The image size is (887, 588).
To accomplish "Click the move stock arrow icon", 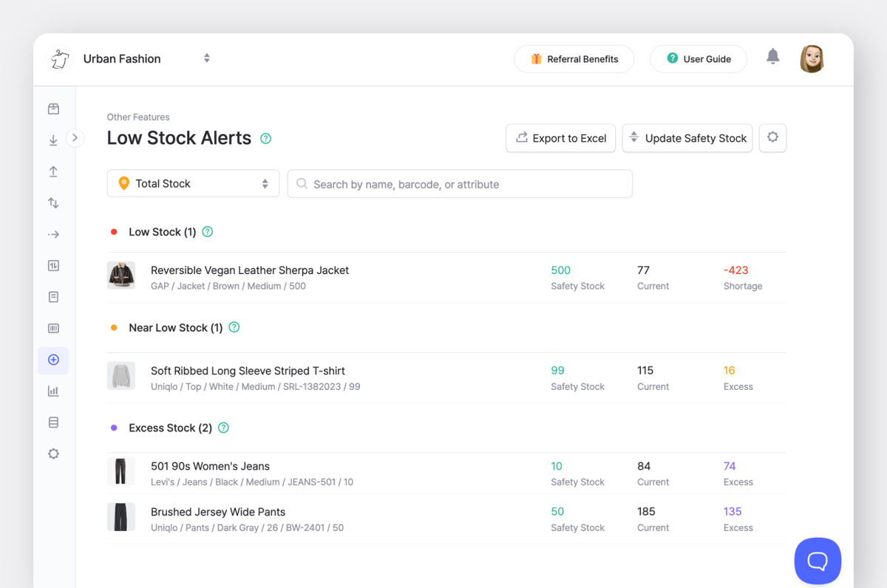I will coord(53,233).
